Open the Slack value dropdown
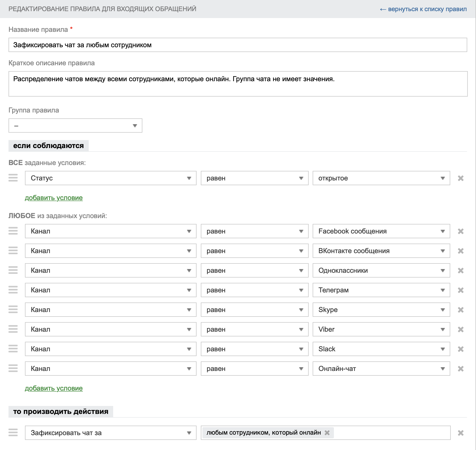This screenshot has width=476, height=450. [x=381, y=349]
